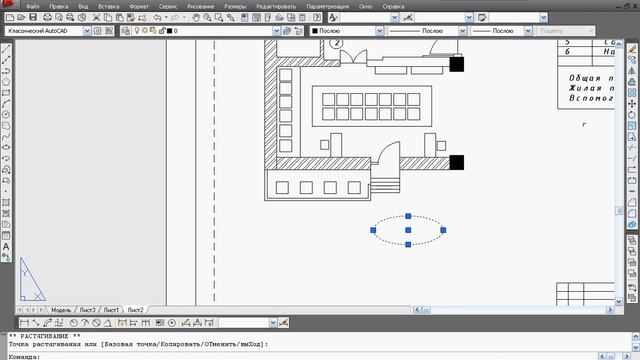Click the vertical scrollbar down arrow
Screen dimensions: 640x360
point(619,302)
